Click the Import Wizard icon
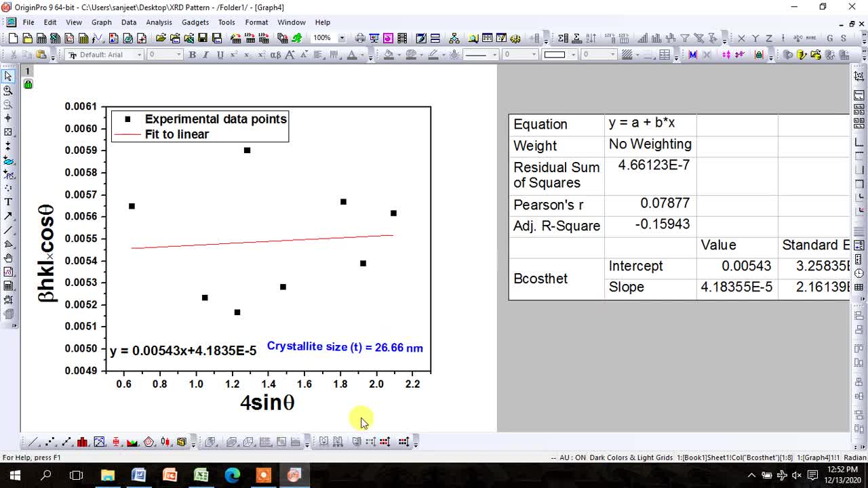This screenshot has height=488, width=868. point(236,39)
